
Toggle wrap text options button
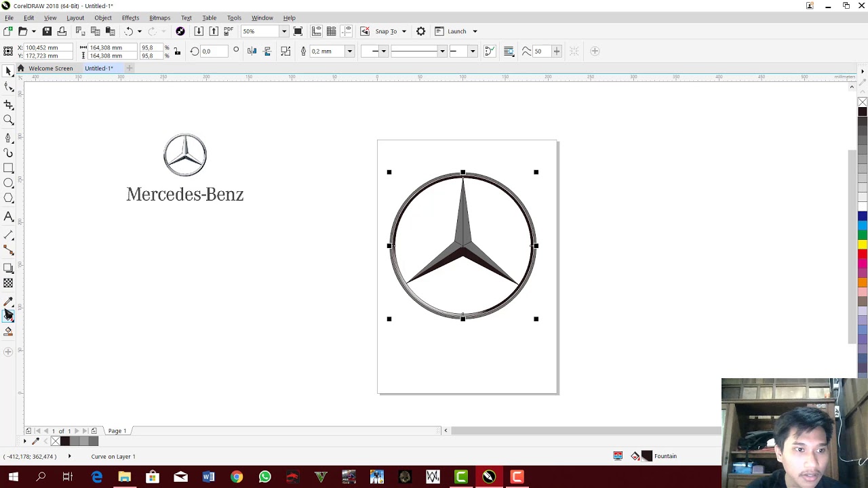pos(509,51)
